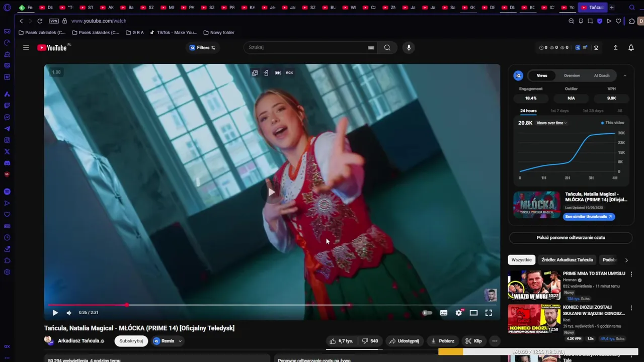The height and width of the screenshot is (362, 644).
Task: Select the Views tab in vidIQ panel
Action: [542, 75]
